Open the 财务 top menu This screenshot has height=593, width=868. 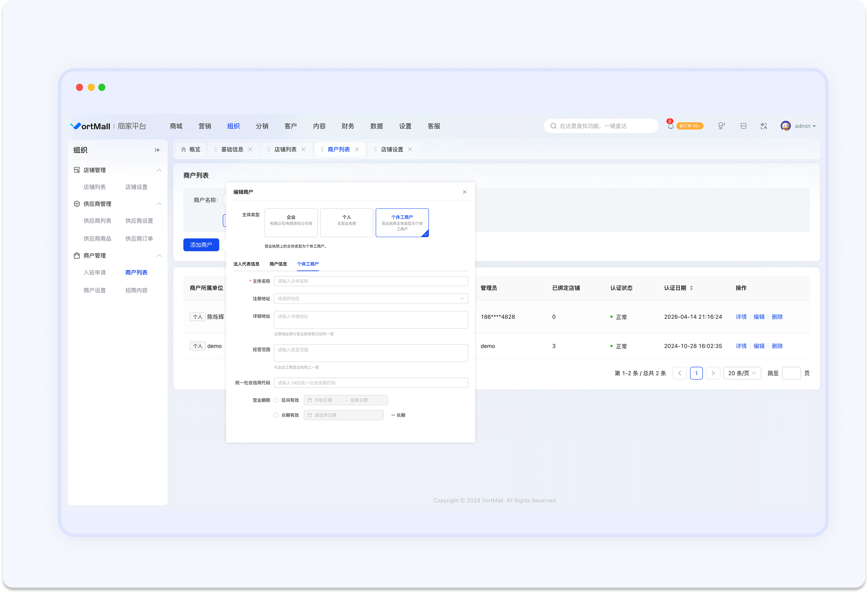click(348, 126)
